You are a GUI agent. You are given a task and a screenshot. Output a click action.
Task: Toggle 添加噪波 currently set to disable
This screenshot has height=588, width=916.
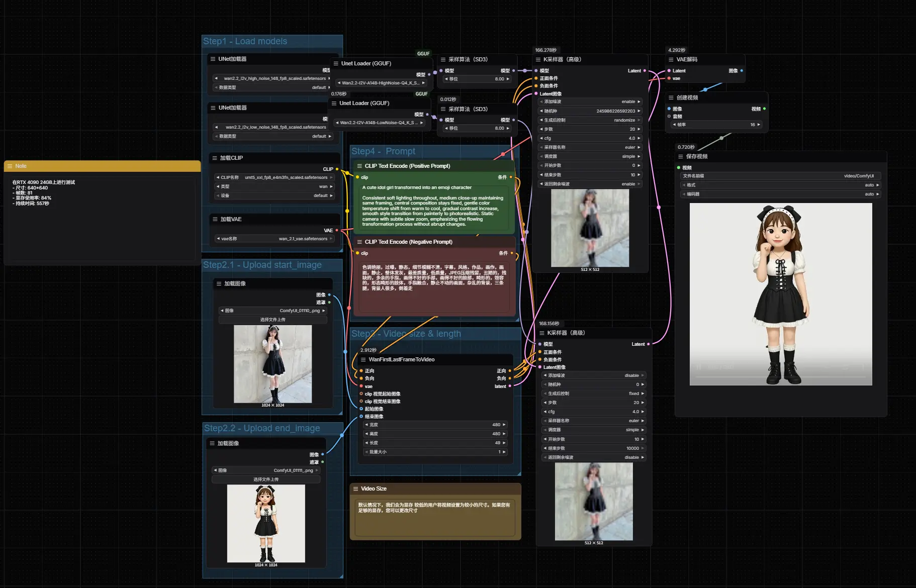pyautogui.click(x=594, y=375)
